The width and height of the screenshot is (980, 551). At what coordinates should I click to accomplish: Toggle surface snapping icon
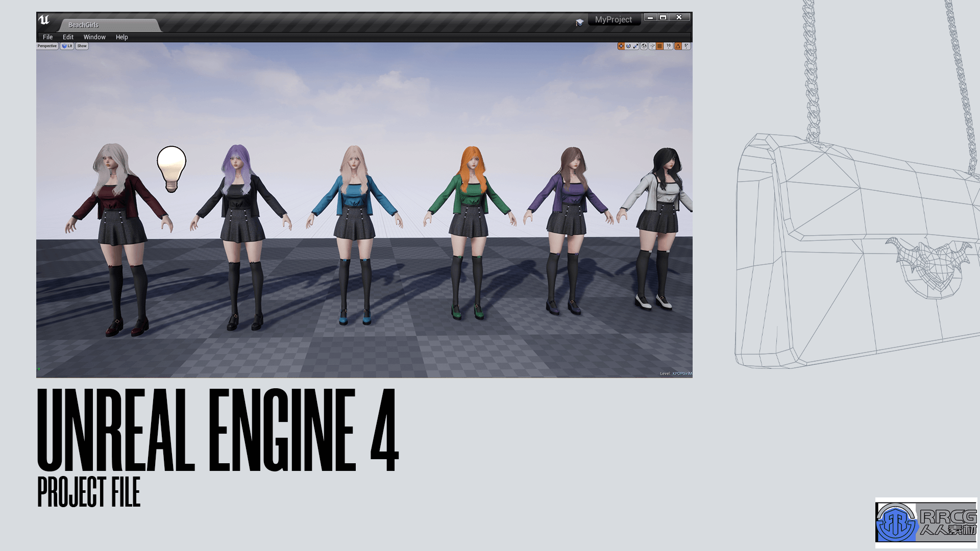(x=652, y=46)
